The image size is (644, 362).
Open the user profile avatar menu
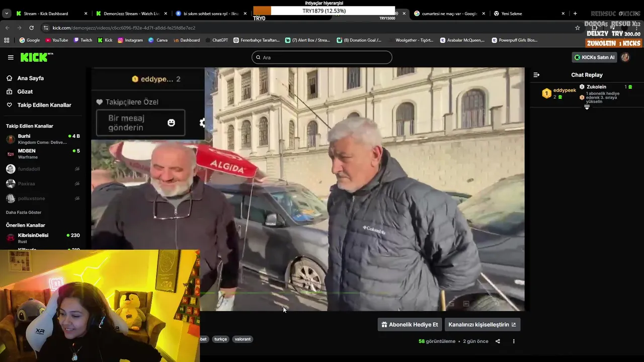tap(625, 57)
